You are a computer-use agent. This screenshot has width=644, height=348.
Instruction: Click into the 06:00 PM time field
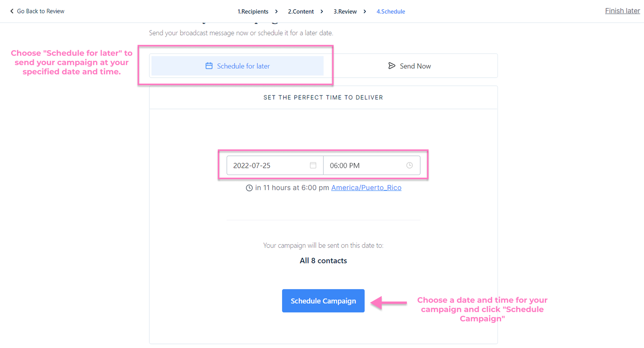(362, 165)
